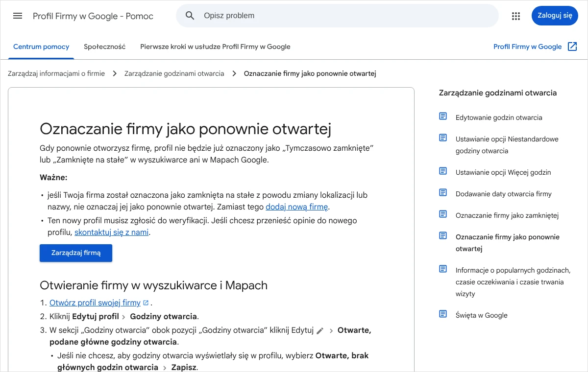Click breadcrumb chevron after Zarządzaj informacjami o firmie
The height and width of the screenshot is (372, 588).
[x=115, y=73]
